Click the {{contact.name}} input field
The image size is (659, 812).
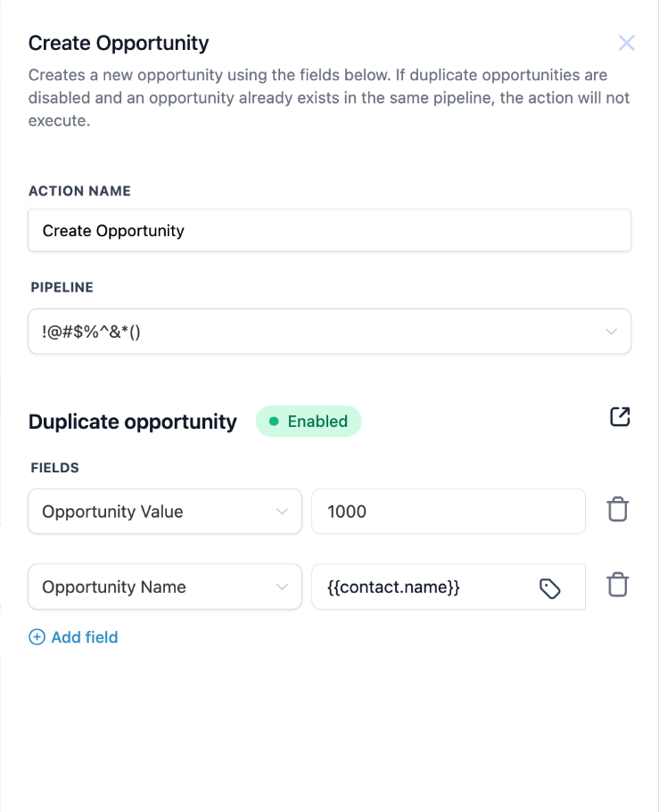[x=419, y=586]
